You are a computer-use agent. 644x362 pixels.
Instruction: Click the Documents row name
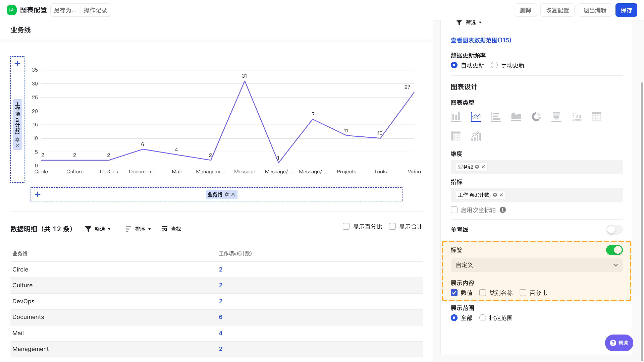(x=28, y=317)
